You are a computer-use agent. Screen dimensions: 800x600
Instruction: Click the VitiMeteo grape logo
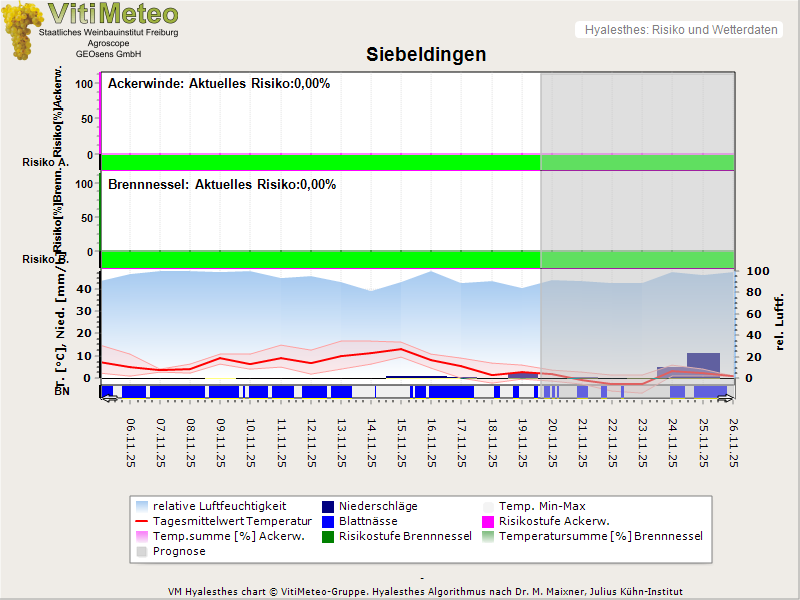click(x=20, y=30)
